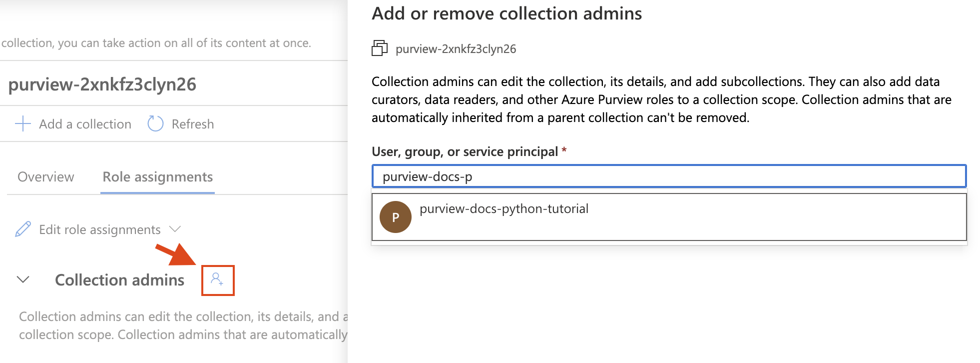Screen dimensions: 980x363
Task: Click the collection icon beside purview-2xnkfz3clyn26 in the panel
Action: (x=380, y=48)
